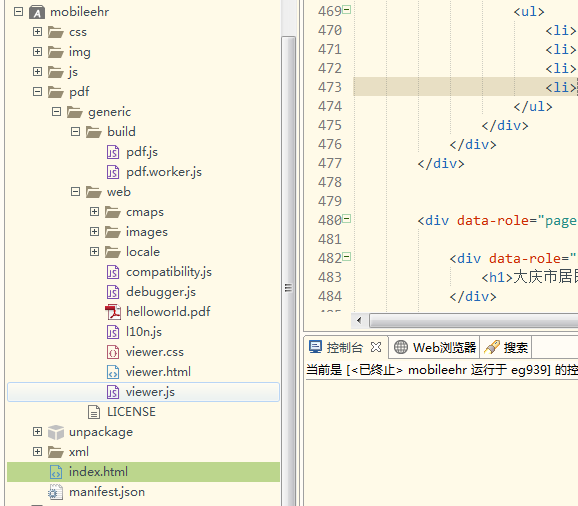Click the pdf.worker.js file icon
Image resolution: width=578 pixels, height=506 pixels.
[x=113, y=172]
